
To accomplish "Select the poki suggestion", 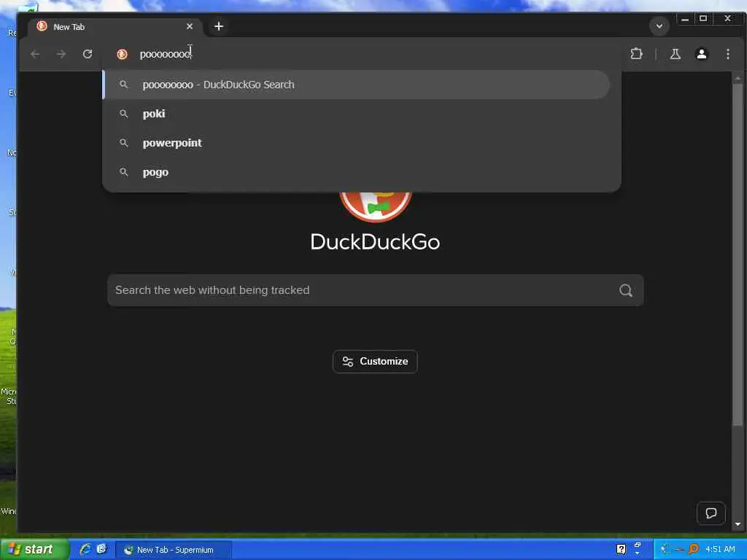I will click(356, 114).
